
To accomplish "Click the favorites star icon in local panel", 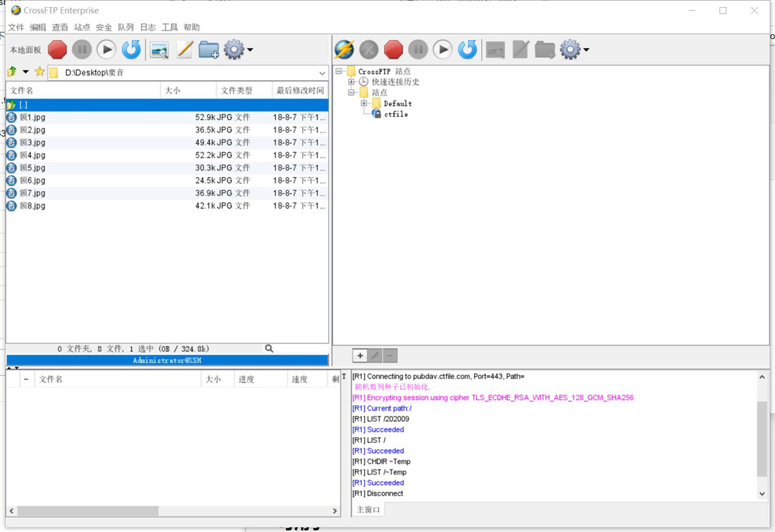I will tap(39, 72).
